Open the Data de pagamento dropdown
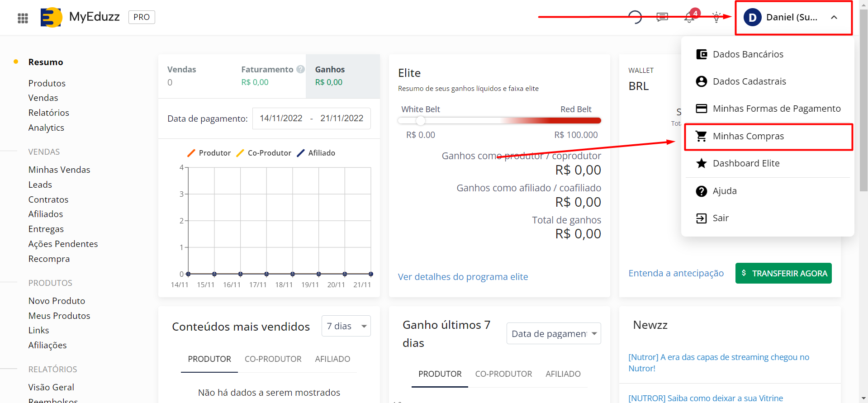This screenshot has width=868, height=403. [554, 334]
